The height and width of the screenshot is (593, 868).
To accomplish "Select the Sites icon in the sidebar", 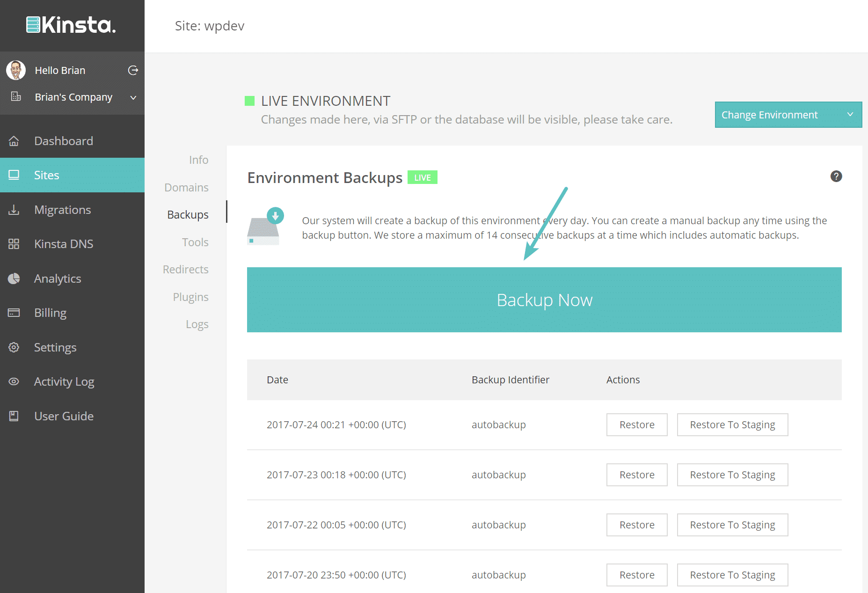I will tap(14, 175).
